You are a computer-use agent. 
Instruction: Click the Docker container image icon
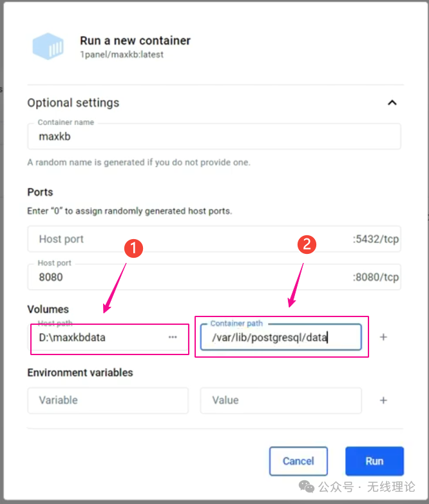pyautogui.click(x=49, y=46)
